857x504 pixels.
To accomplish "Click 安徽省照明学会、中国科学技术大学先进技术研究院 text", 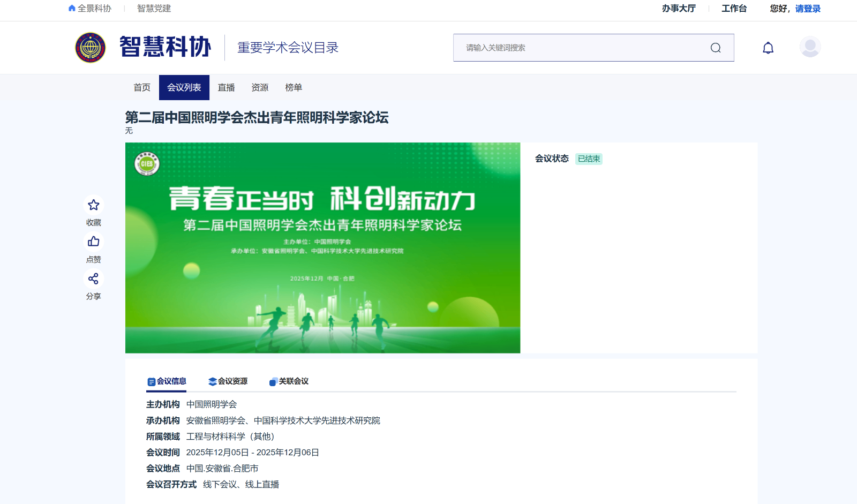I will (x=283, y=420).
